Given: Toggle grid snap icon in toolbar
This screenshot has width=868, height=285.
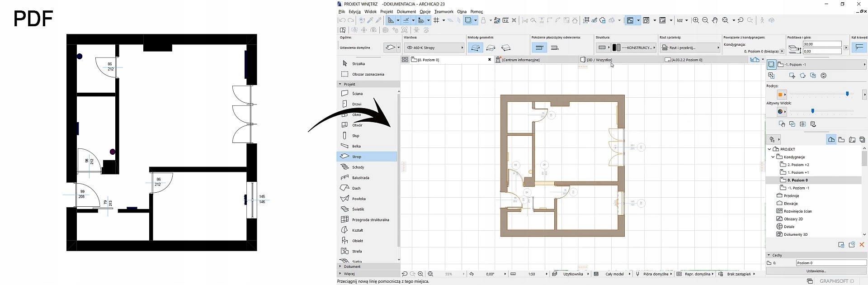Looking at the screenshot, I should [436, 20].
